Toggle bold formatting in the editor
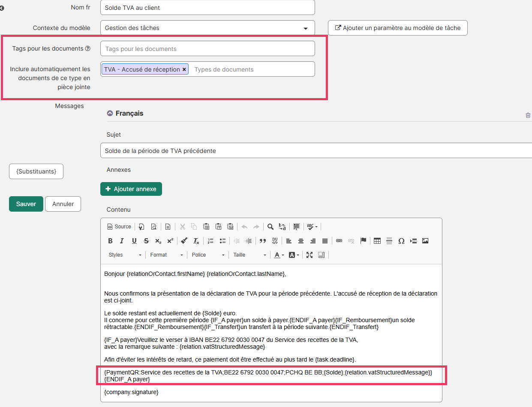532x407 pixels. click(110, 241)
